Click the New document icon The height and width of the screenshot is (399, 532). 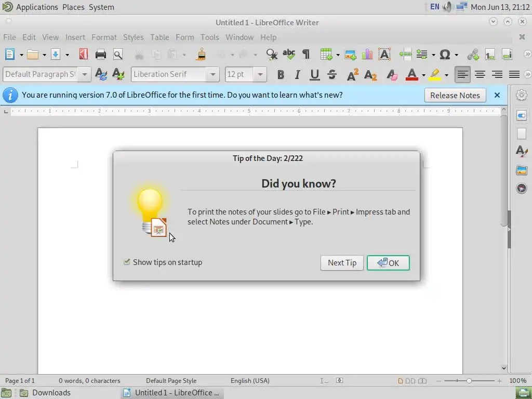pyautogui.click(x=10, y=54)
